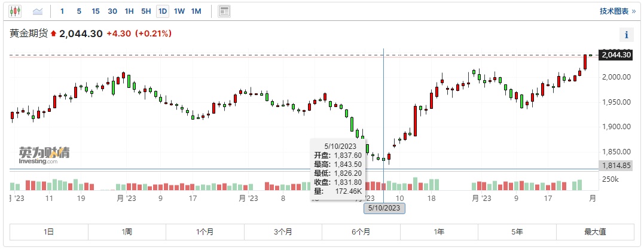
Task: Choose the 1日 time range tab
Action: tap(49, 232)
